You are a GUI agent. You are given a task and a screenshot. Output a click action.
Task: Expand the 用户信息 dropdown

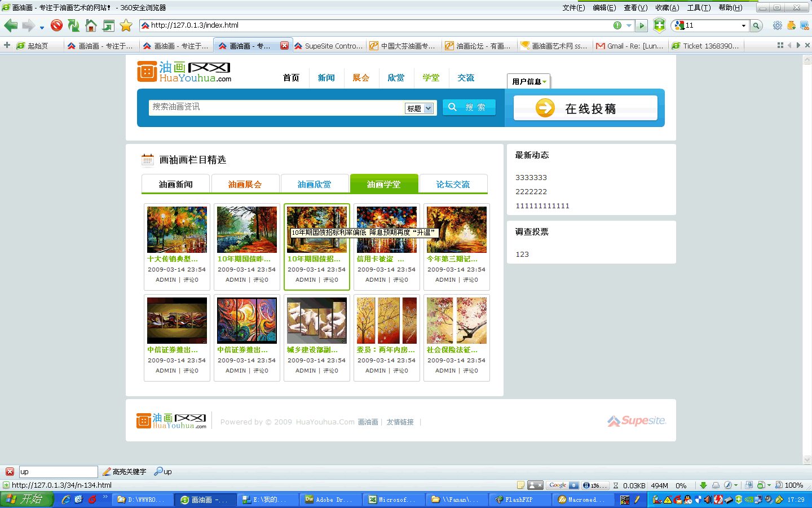pos(529,82)
